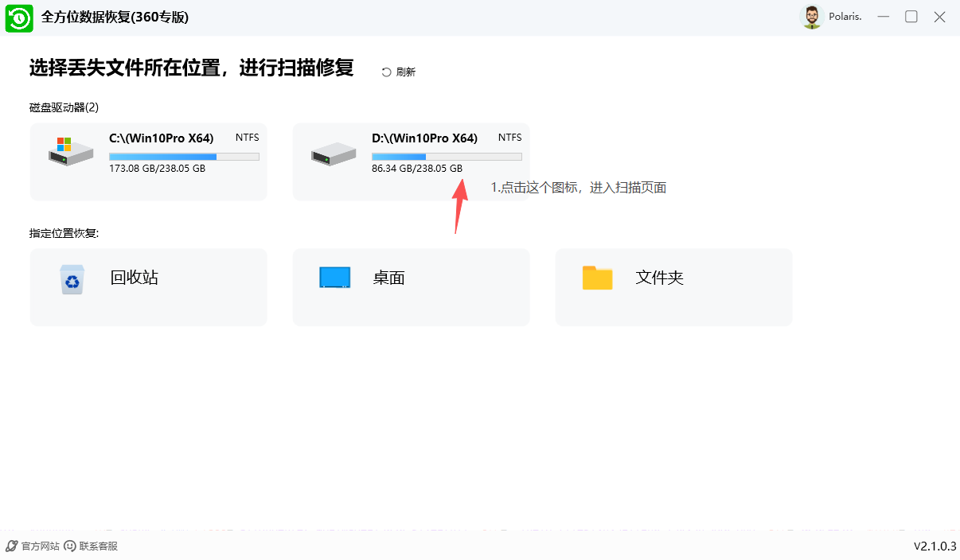The width and height of the screenshot is (960, 560).
Task: Minimize the data recovery window
Action: click(884, 16)
